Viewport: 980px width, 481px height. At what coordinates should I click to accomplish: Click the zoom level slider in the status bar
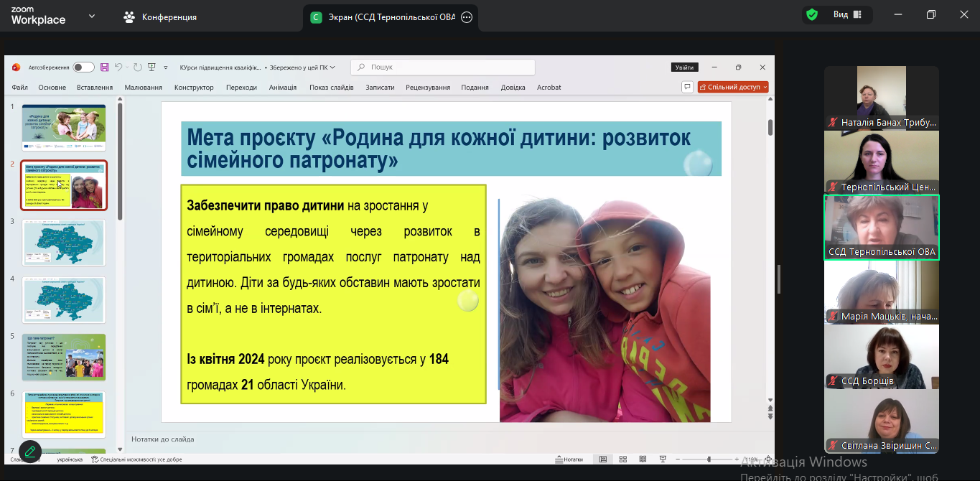click(x=709, y=459)
